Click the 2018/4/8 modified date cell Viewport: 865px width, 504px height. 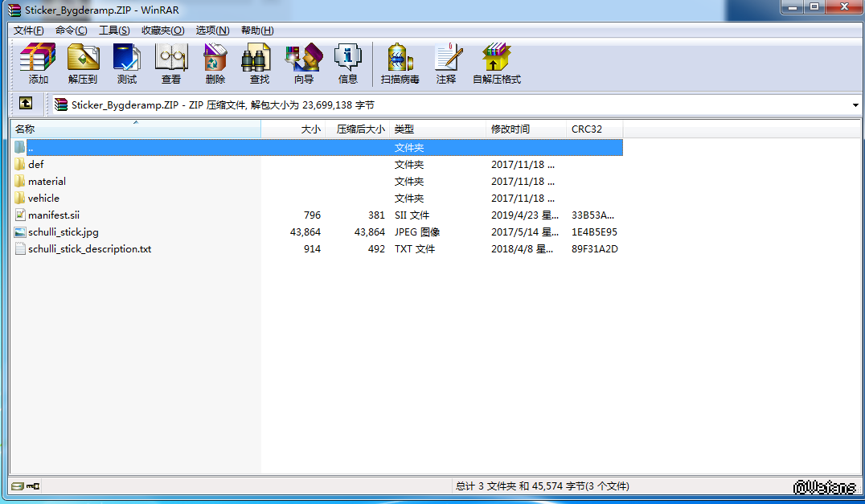click(522, 248)
